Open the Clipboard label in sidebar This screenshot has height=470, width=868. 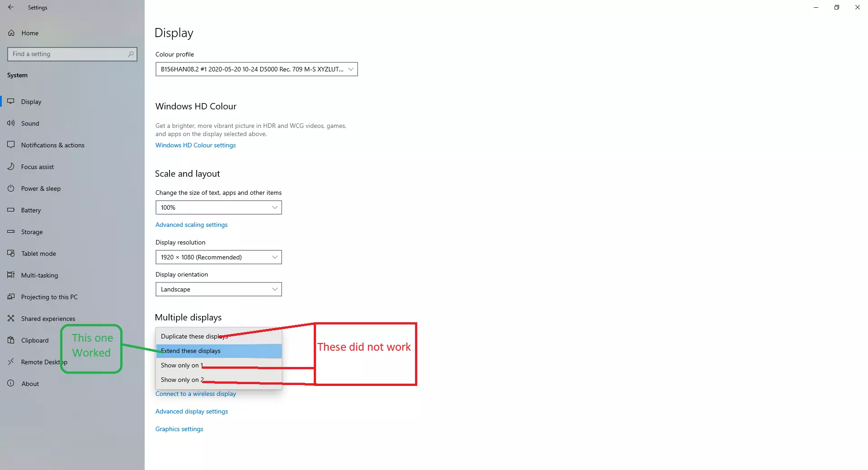(35, 340)
